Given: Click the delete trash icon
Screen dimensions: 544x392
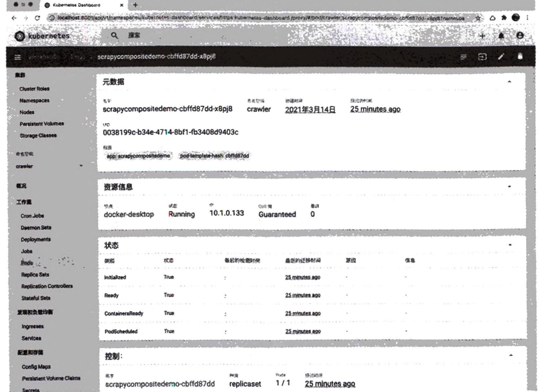Looking at the screenshot, I should point(520,56).
